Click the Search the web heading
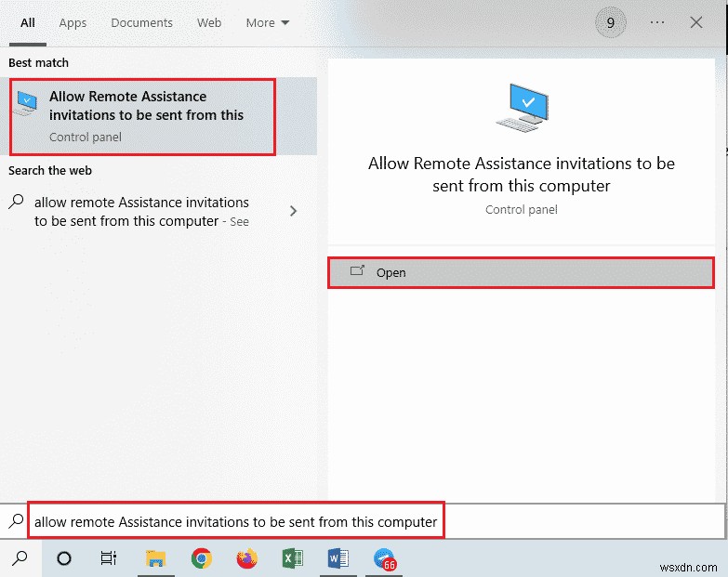The width and height of the screenshot is (728, 577). pos(50,171)
